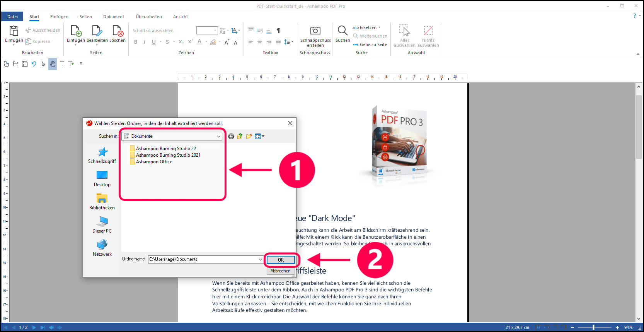Viewport: 644px width, 332px height.
Task: Go up one folder level icon
Action: coord(240,136)
